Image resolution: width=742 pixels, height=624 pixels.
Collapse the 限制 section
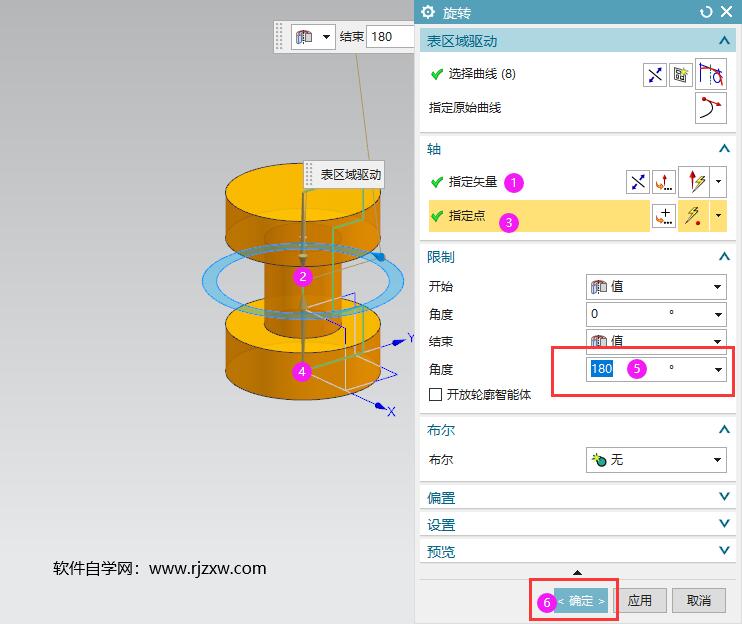point(724,256)
